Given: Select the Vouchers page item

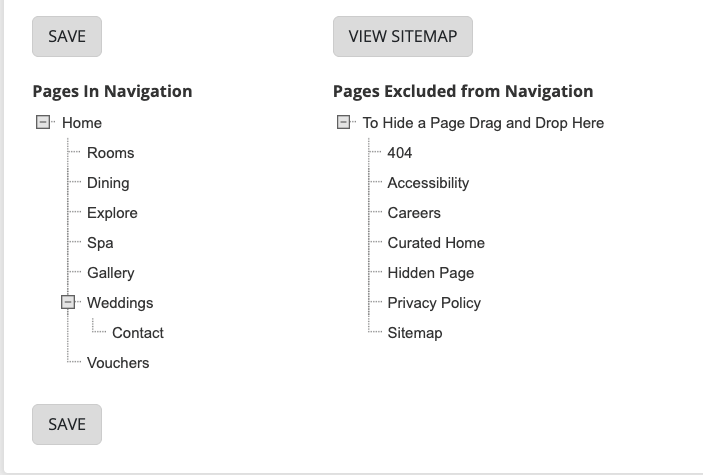Looking at the screenshot, I should 118,363.
